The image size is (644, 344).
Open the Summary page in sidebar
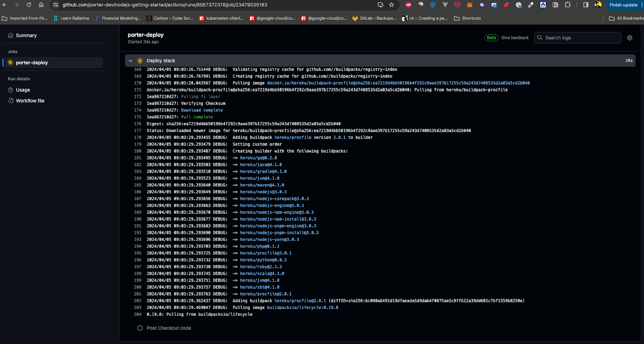tap(26, 35)
